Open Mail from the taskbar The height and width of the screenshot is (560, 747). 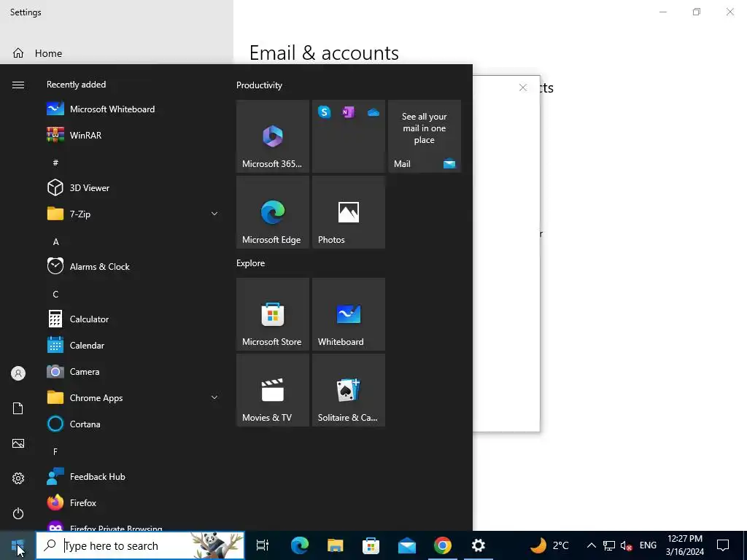407,545
